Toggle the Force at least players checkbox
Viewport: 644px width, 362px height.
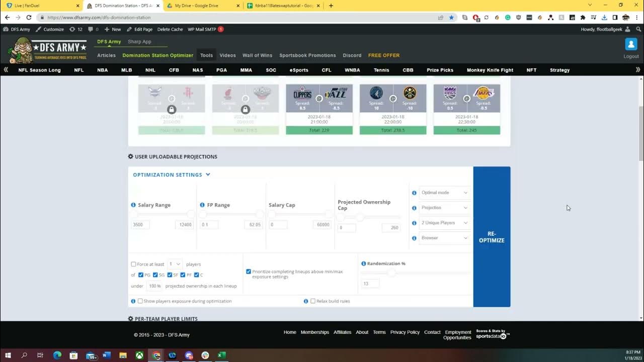click(x=133, y=264)
